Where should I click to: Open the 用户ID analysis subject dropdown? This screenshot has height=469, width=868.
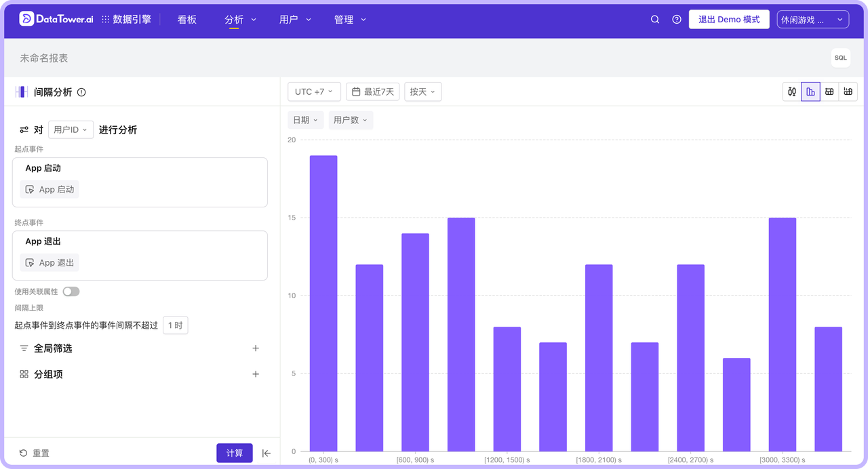point(71,129)
